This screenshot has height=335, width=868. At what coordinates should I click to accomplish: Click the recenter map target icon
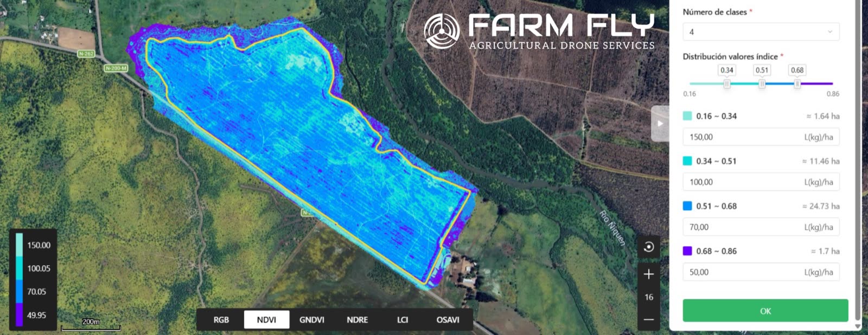649,247
